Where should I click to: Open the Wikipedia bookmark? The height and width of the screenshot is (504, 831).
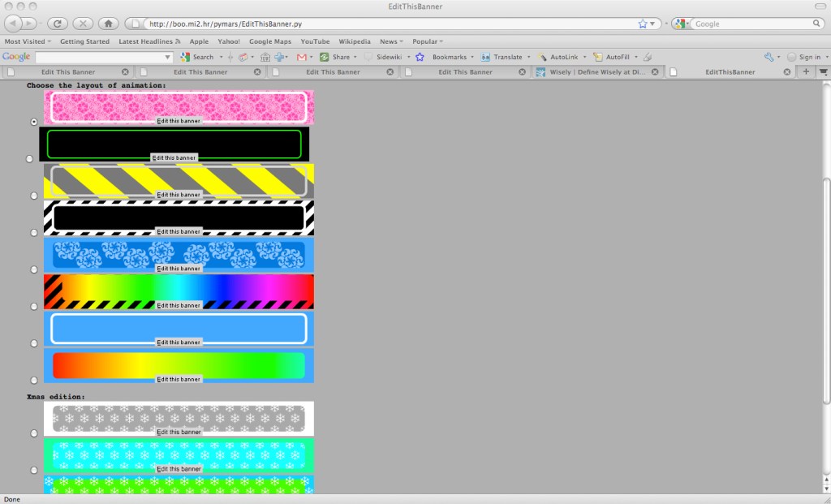(355, 41)
